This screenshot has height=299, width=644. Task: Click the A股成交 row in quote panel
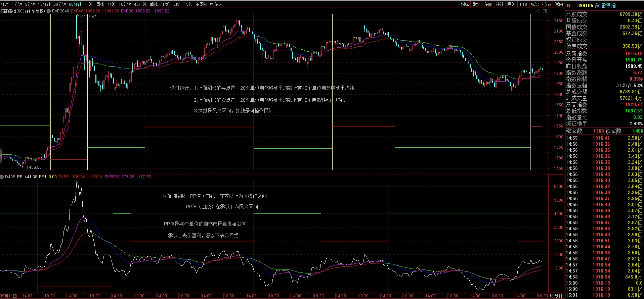tap(604, 14)
